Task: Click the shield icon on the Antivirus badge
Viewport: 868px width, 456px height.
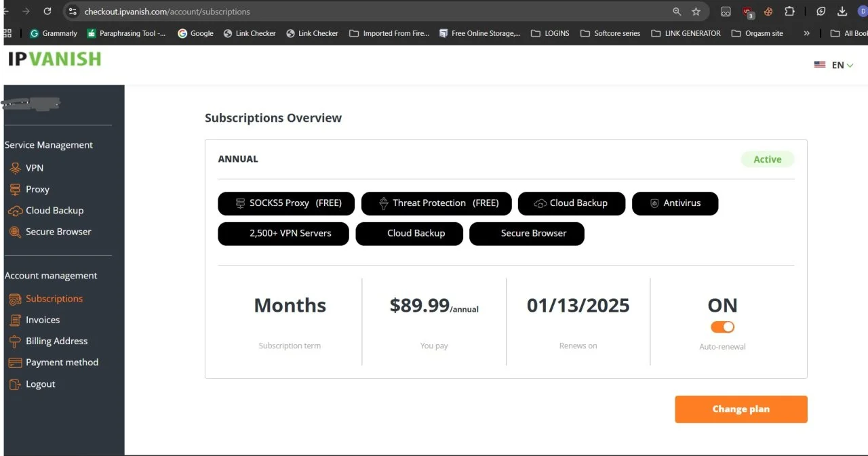Action: point(654,203)
